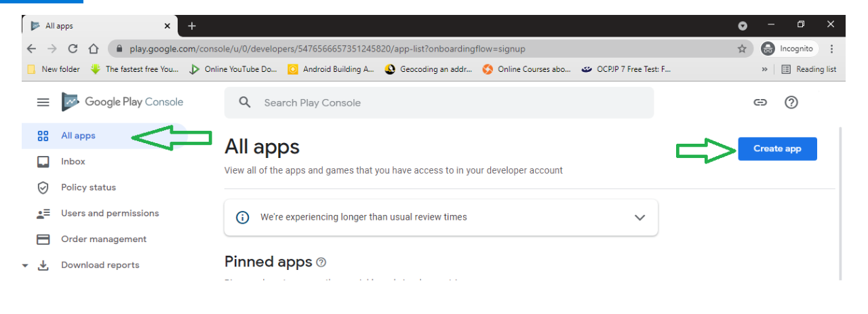Open the hamburger navigation menu
The image size is (868, 314).
coord(43,102)
